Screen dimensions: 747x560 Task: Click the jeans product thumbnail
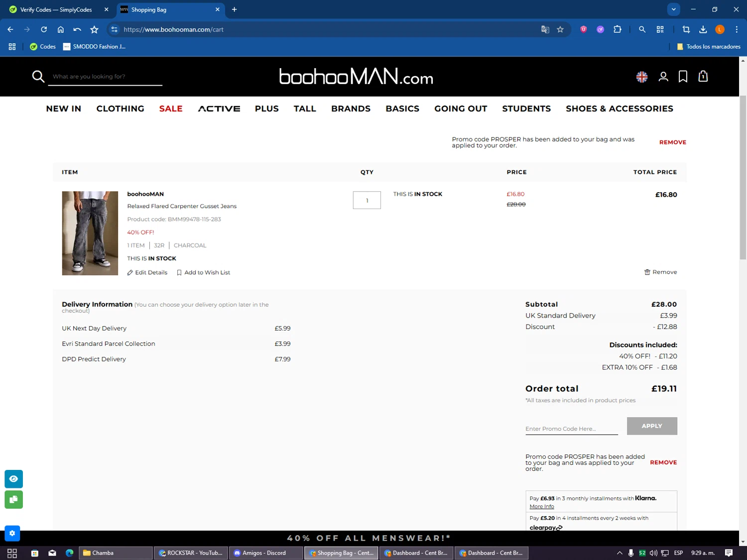[x=90, y=233]
